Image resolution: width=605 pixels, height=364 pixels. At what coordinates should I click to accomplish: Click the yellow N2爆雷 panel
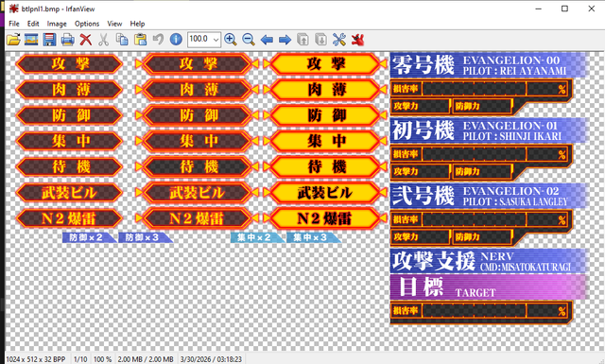point(325,218)
